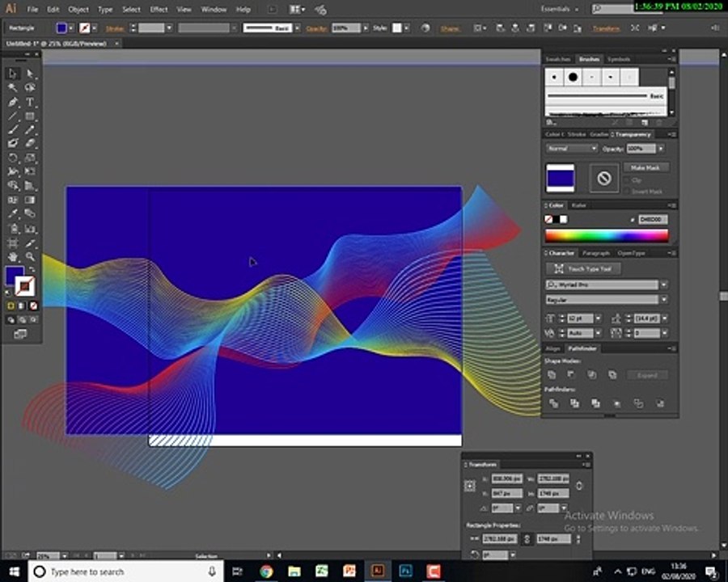Set toolbox paint mode to Gradient

click(x=21, y=306)
